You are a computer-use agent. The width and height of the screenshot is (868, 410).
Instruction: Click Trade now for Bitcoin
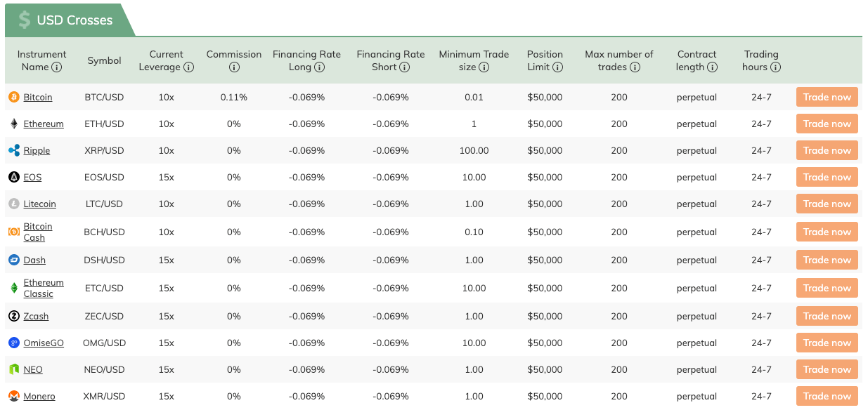click(827, 97)
